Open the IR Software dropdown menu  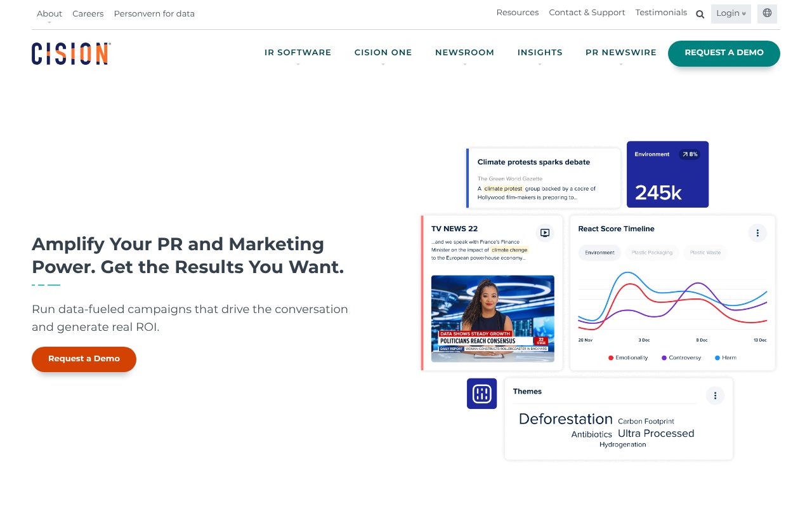[298, 53]
